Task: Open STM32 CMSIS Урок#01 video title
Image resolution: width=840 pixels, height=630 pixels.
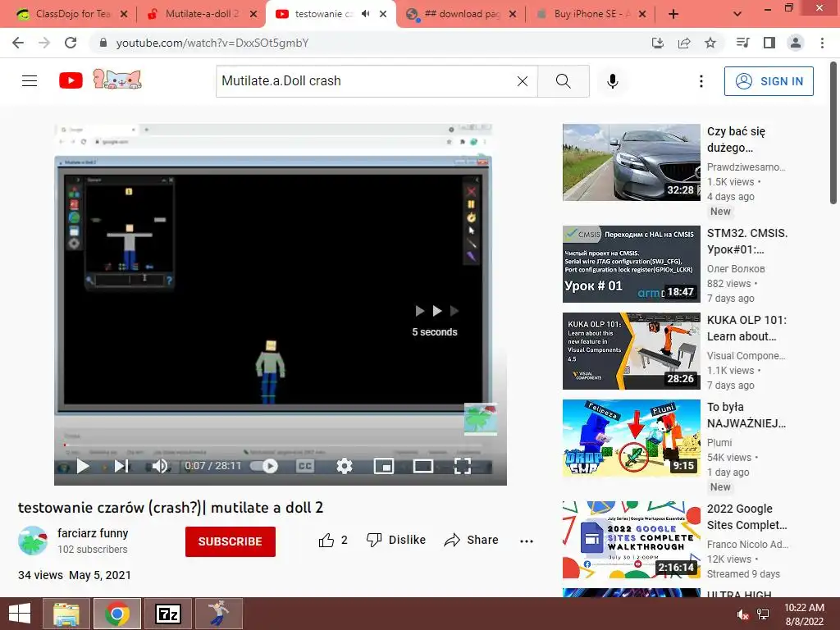Action: pos(747,241)
